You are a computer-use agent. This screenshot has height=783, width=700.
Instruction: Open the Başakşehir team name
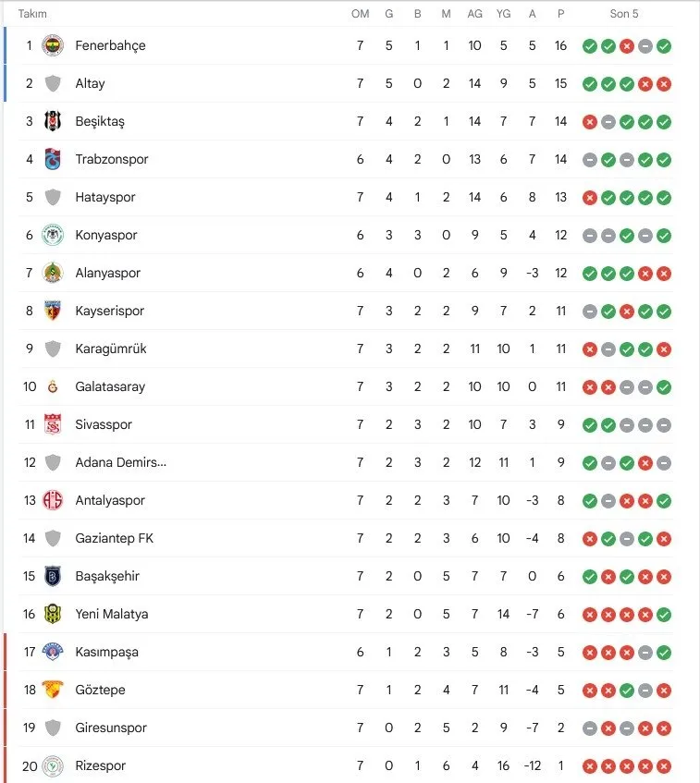(107, 576)
